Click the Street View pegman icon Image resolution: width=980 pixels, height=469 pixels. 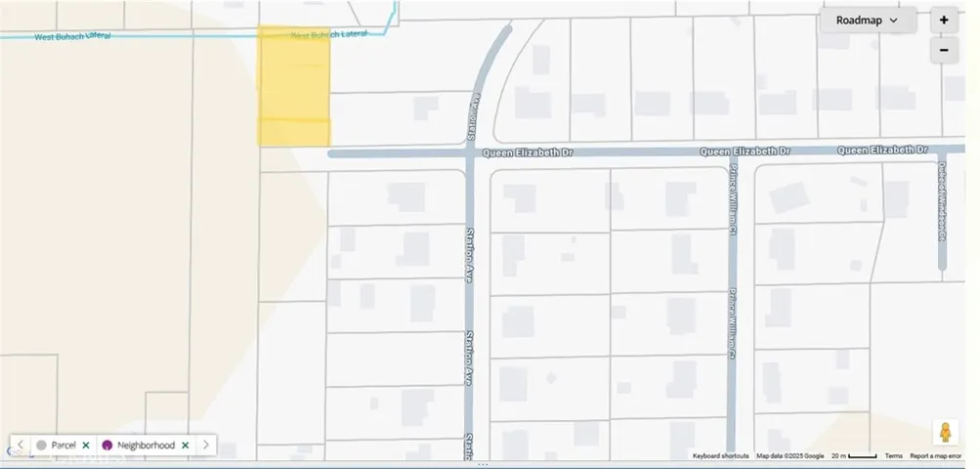(945, 432)
